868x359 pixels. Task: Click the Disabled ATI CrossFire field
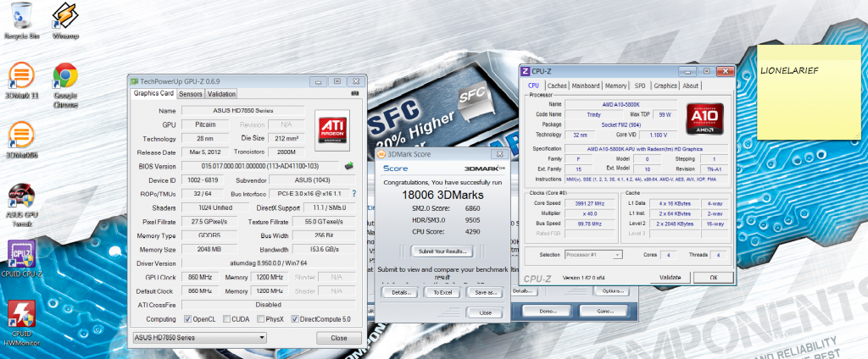[269, 305]
